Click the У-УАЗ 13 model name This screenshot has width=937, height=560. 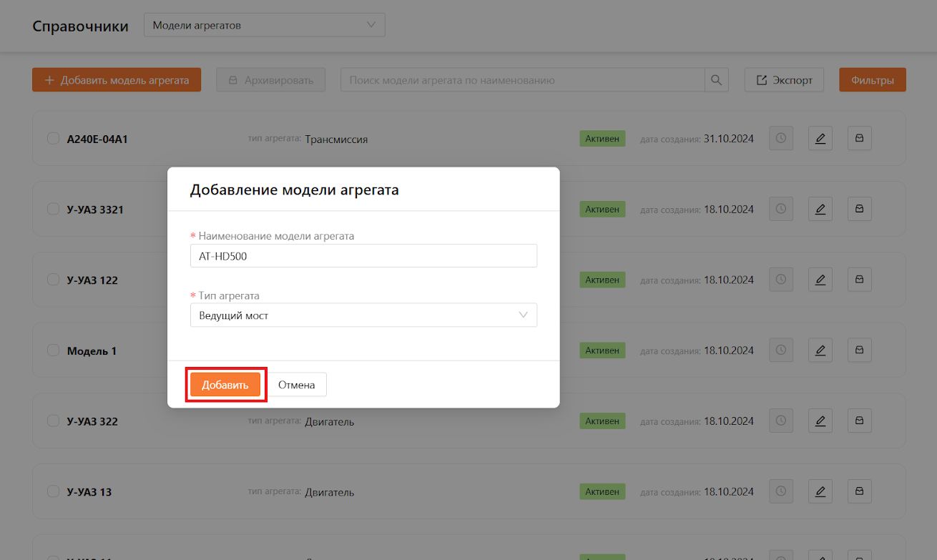89,492
